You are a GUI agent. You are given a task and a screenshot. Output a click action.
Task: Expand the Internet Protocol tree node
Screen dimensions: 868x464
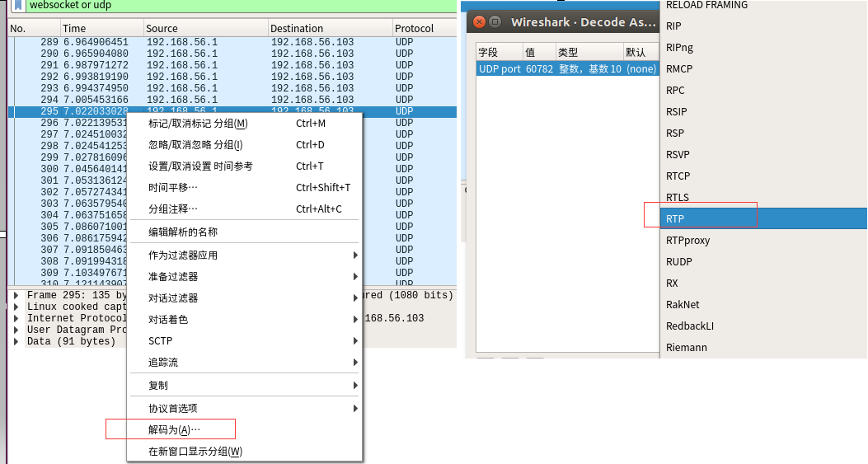[x=16, y=318]
